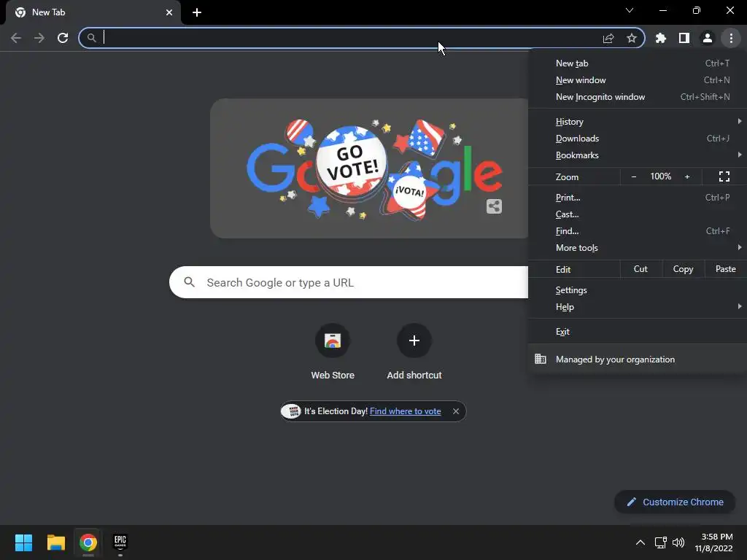The height and width of the screenshot is (560, 747).
Task: Open a New Incognito window
Action: point(638,97)
